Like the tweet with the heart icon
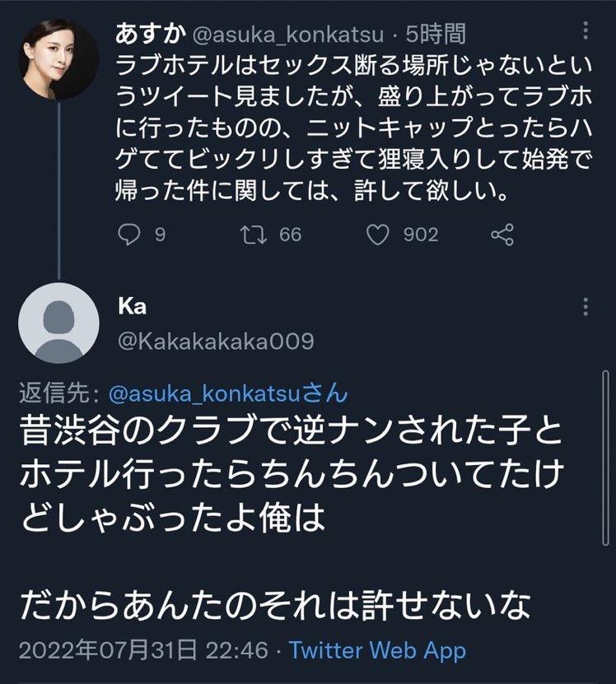Image resolution: width=616 pixels, height=684 pixels. click(377, 235)
